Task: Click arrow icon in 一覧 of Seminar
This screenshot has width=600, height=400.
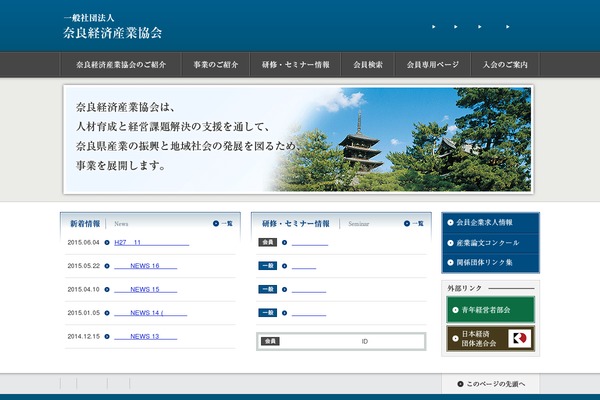Action: point(407,224)
